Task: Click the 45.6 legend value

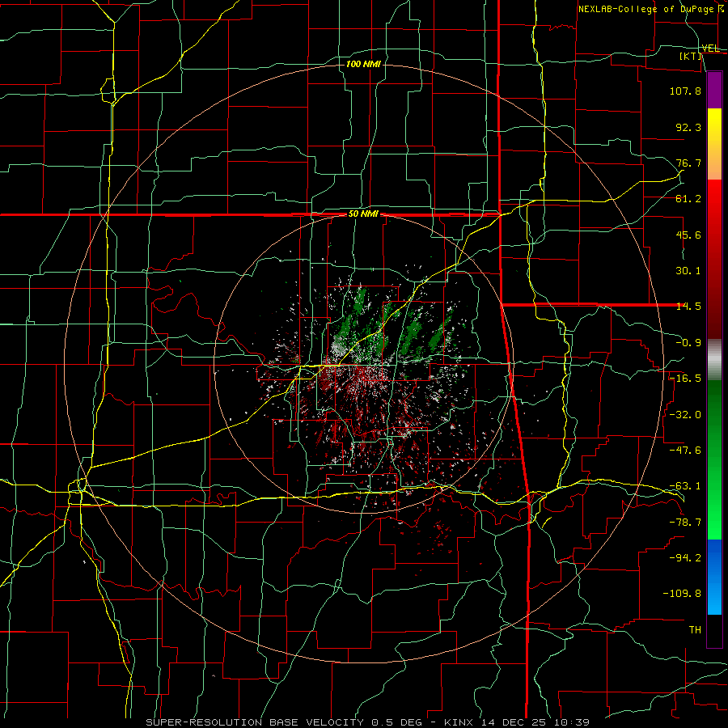Action: 688,235
